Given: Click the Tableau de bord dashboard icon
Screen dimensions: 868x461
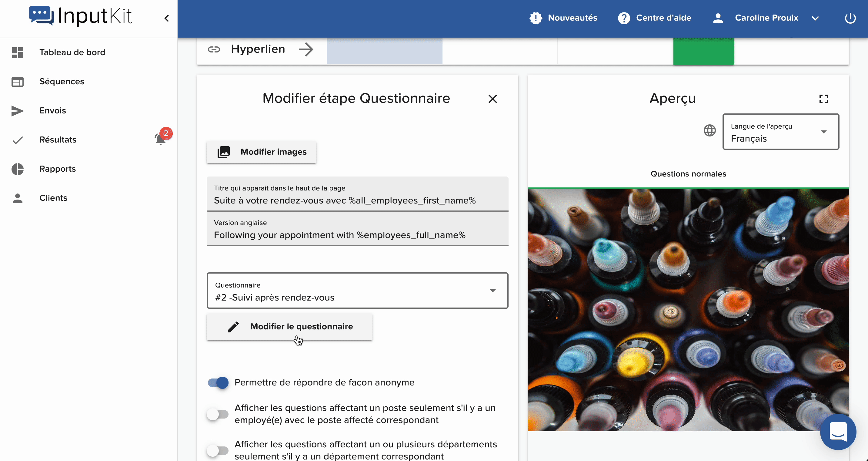Looking at the screenshot, I should (18, 52).
